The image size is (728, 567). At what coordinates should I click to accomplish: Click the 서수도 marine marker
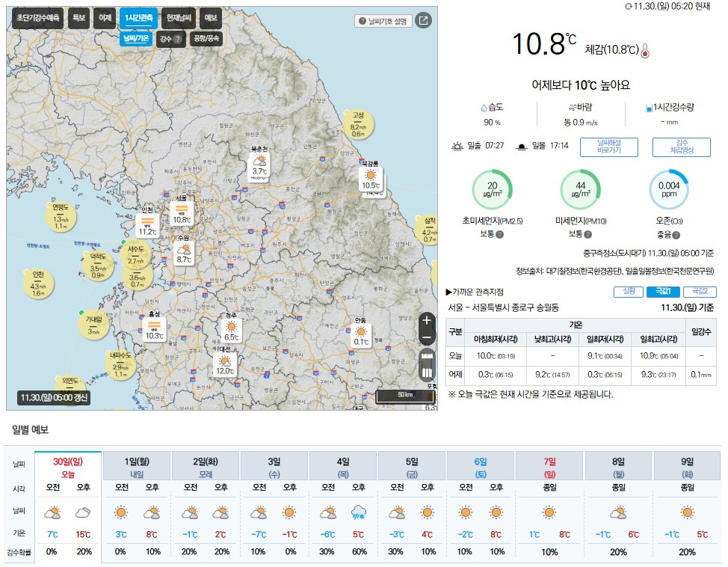(x=136, y=254)
